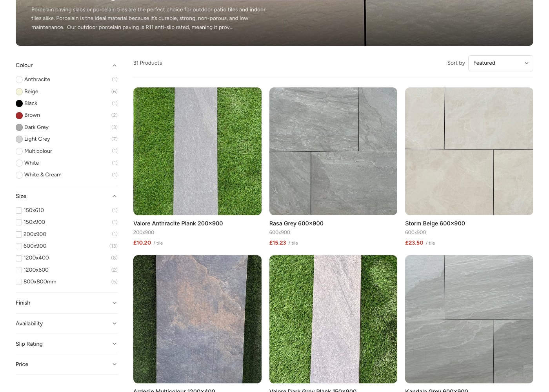This screenshot has height=392, width=549.
Task: Open Valore Anthracite Plank 200×900 product image
Action: (197, 151)
